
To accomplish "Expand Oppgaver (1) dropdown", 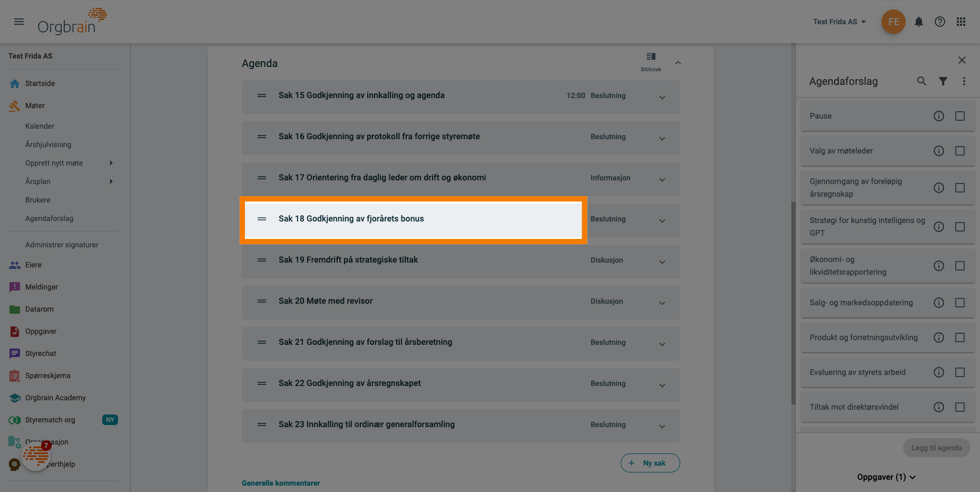I will 887,477.
